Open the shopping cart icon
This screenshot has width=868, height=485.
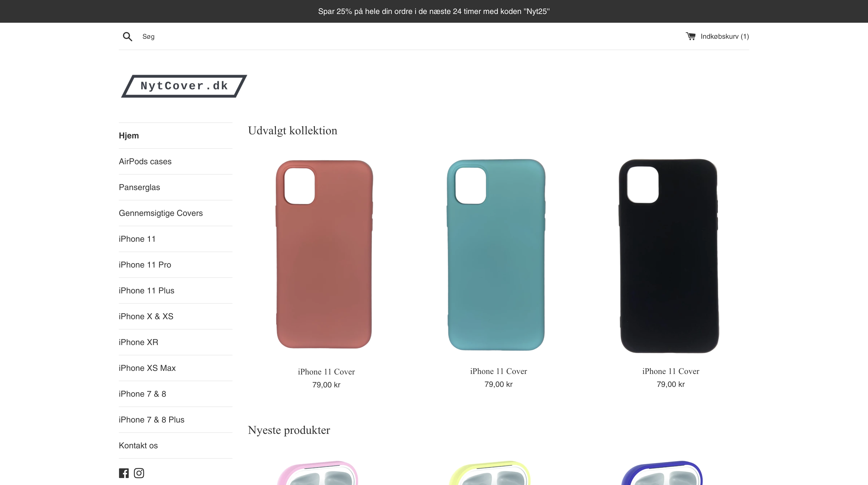coord(691,36)
